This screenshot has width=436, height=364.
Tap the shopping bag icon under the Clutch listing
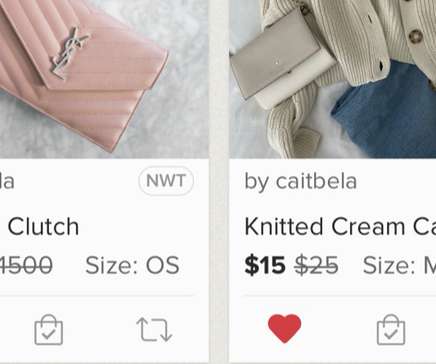(x=49, y=330)
